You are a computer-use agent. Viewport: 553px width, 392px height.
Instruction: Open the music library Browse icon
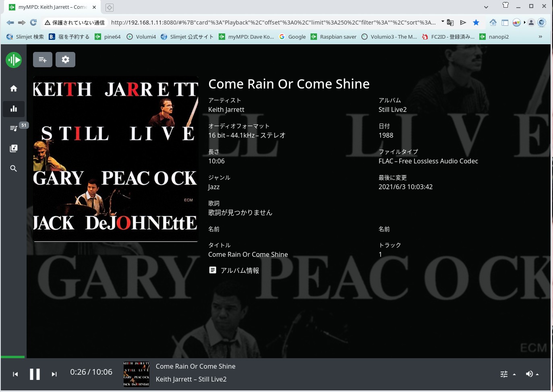(14, 148)
